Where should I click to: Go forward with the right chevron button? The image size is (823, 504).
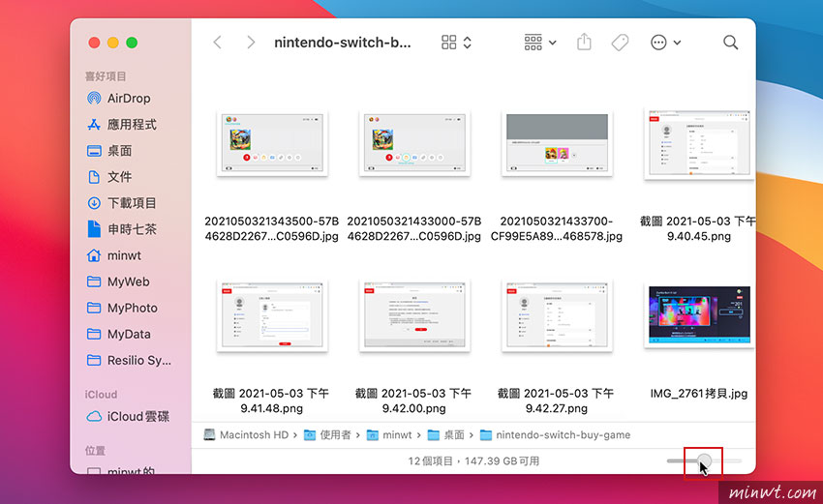(251, 43)
